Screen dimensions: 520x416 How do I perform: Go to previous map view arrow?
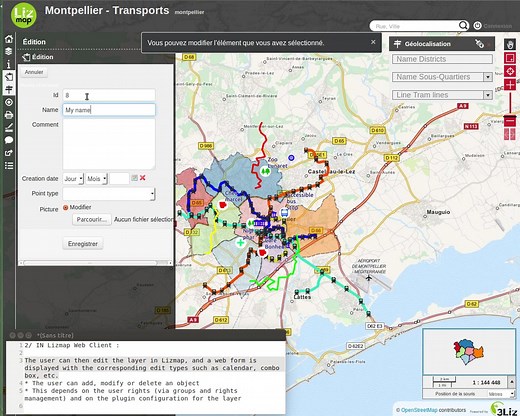(x=507, y=134)
